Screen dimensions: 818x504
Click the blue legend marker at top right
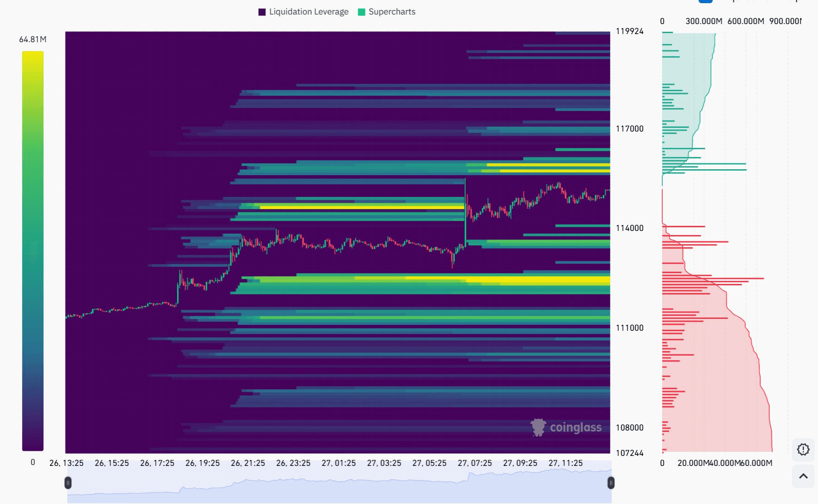[705, 1]
